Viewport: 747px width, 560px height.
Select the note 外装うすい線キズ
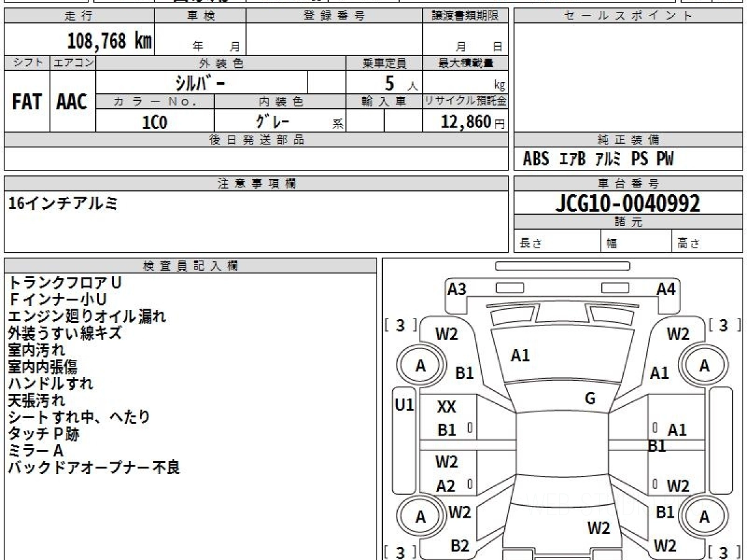[65, 333]
